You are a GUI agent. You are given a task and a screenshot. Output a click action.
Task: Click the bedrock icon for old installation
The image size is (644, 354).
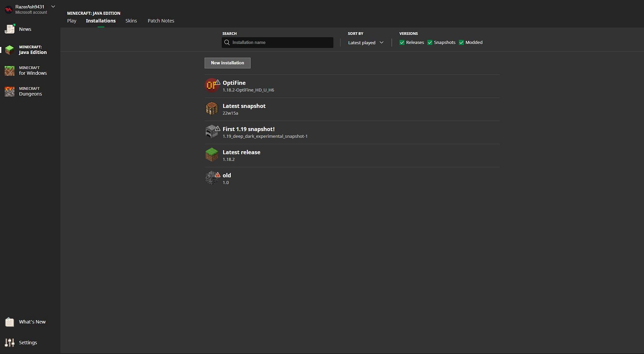211,178
